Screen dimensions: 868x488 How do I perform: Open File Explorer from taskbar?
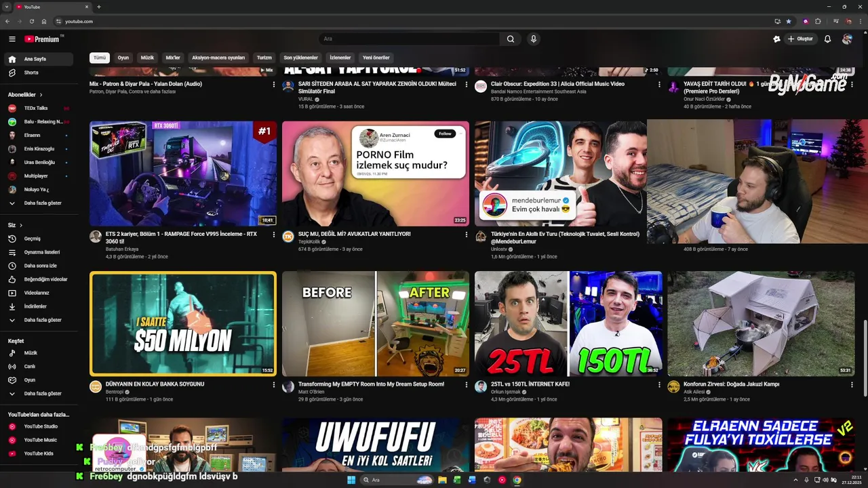point(442,480)
